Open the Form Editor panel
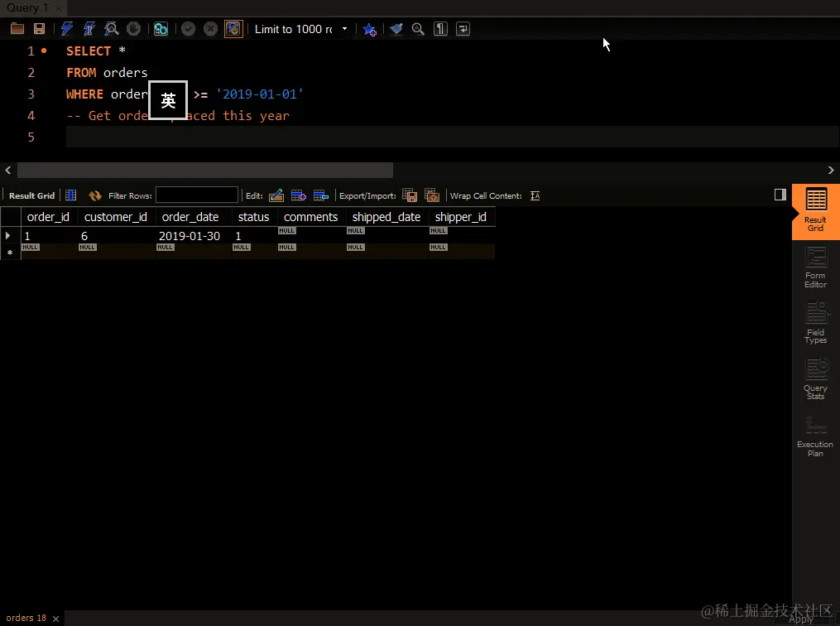This screenshot has width=840, height=626. [815, 267]
